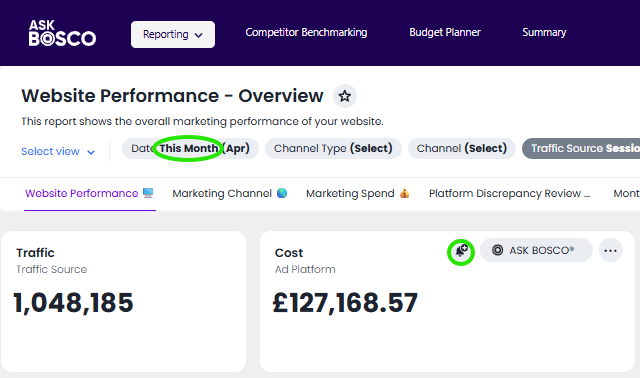Click the Traffic value 1,048,185
The height and width of the screenshot is (378, 640).
pyautogui.click(x=73, y=303)
